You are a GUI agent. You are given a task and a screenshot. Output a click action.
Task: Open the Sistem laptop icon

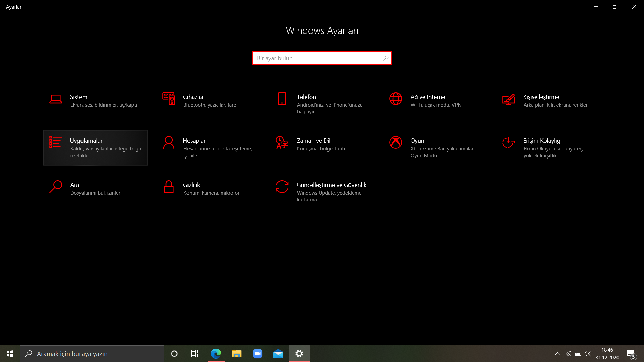coord(56,99)
